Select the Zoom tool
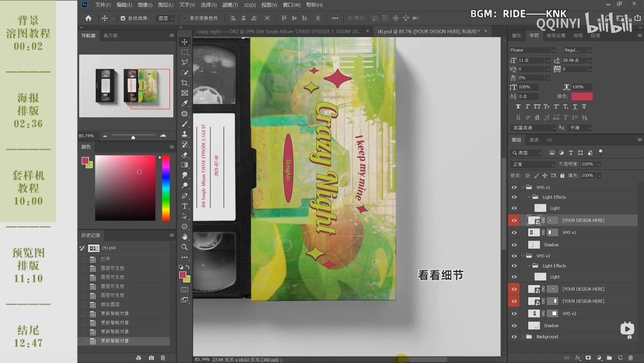 click(185, 247)
